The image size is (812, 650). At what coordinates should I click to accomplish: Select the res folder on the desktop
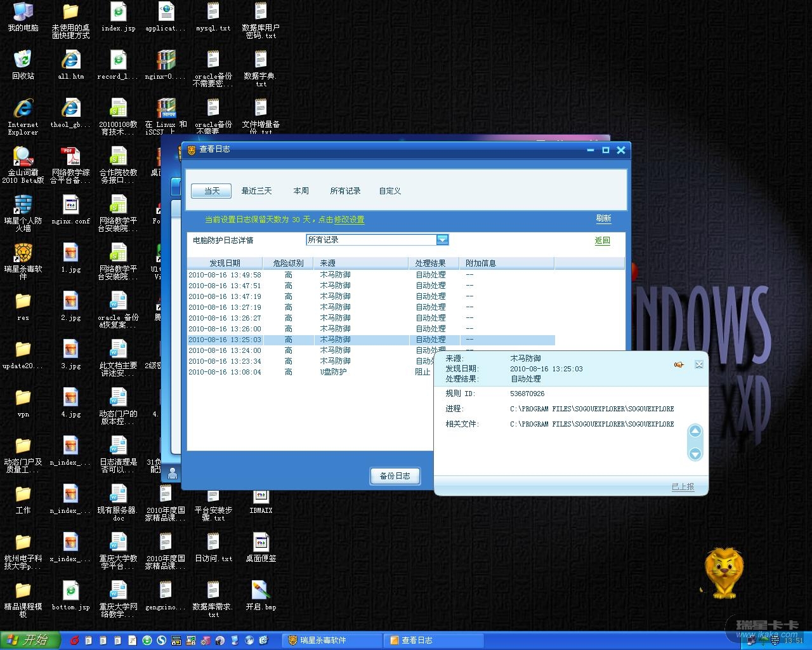[23, 306]
